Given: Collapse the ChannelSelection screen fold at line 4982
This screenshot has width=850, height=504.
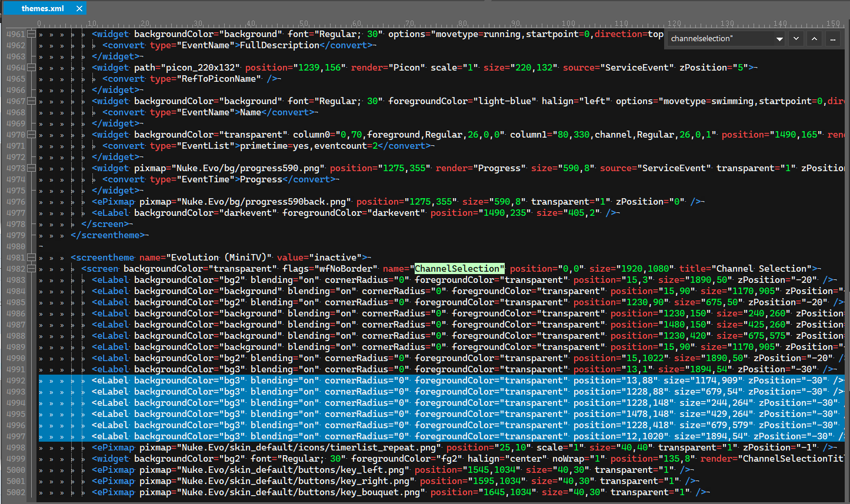Looking at the screenshot, I should point(32,269).
